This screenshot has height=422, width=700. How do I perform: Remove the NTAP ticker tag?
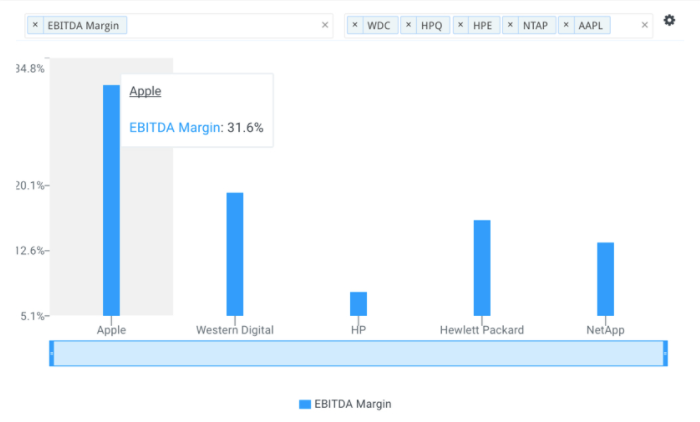tap(510, 25)
